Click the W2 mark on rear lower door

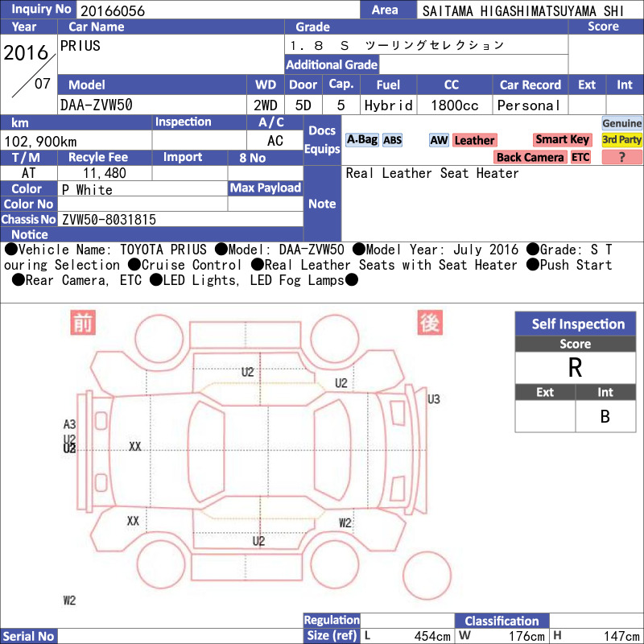[x=345, y=522]
